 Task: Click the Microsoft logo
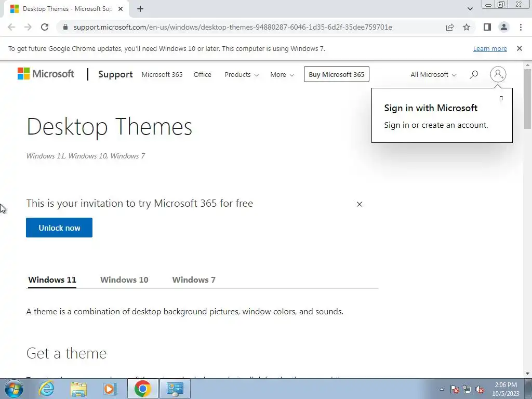46,74
